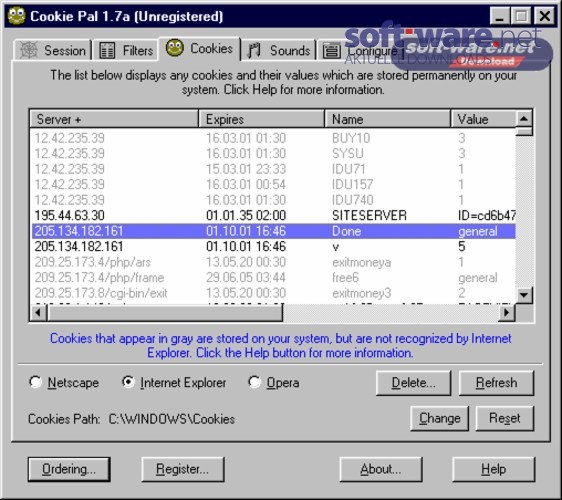Click server 195.44.63.30 cell
This screenshot has width=562, height=500.
pyautogui.click(x=70, y=215)
